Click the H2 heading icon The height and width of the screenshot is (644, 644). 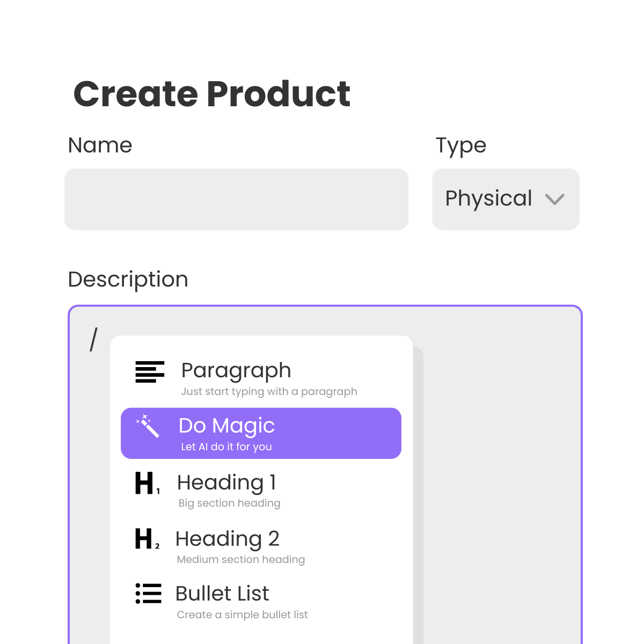coord(148,539)
